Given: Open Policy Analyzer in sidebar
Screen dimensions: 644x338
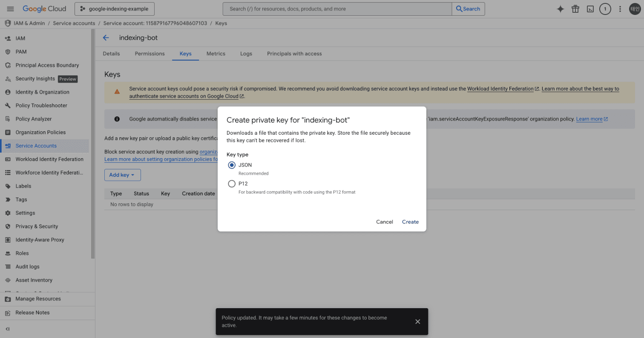Looking at the screenshot, I should 45,119.
